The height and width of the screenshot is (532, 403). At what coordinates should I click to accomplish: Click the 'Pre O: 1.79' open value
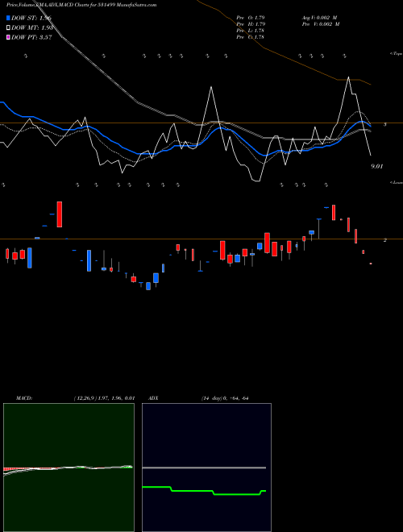click(x=251, y=18)
